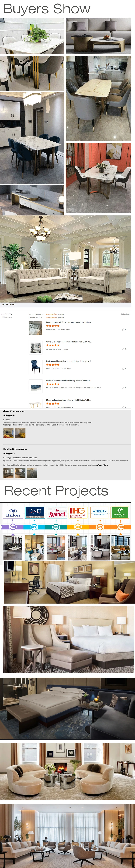
Task: Select the 2017 timeline marker
Action: point(78,527)
